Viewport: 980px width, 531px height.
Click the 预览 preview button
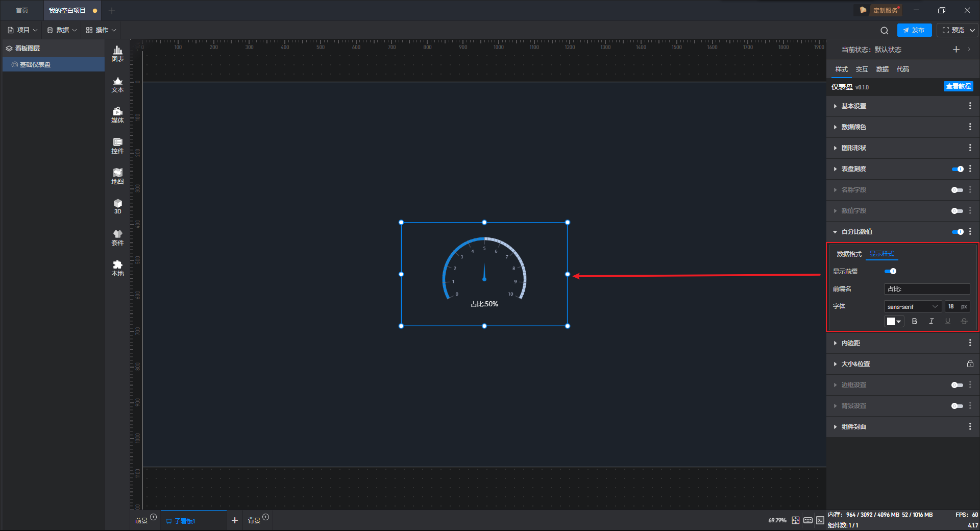(x=953, y=30)
